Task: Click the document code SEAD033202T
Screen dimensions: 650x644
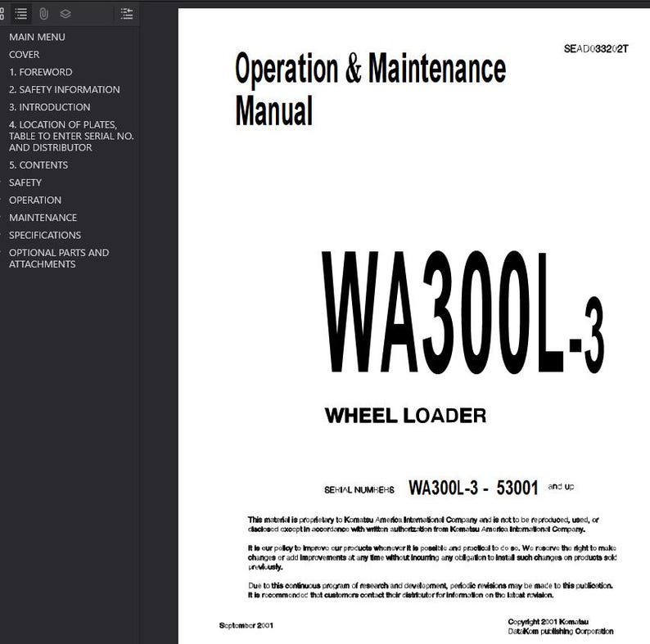Action: [596, 49]
